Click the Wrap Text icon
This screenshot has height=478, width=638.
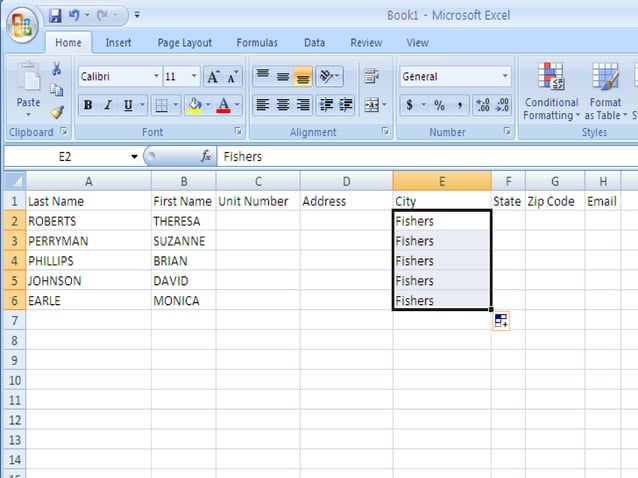[371, 76]
